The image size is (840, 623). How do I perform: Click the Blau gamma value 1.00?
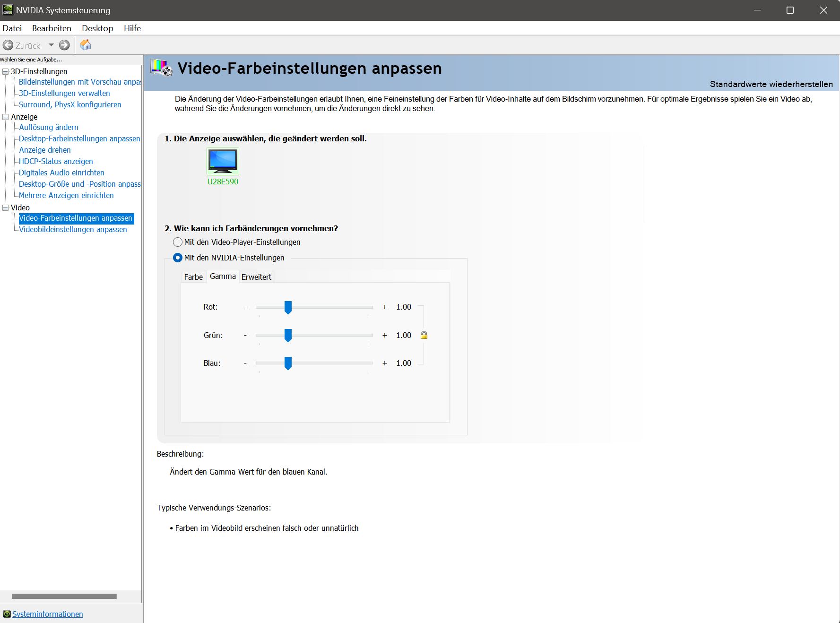[404, 363]
